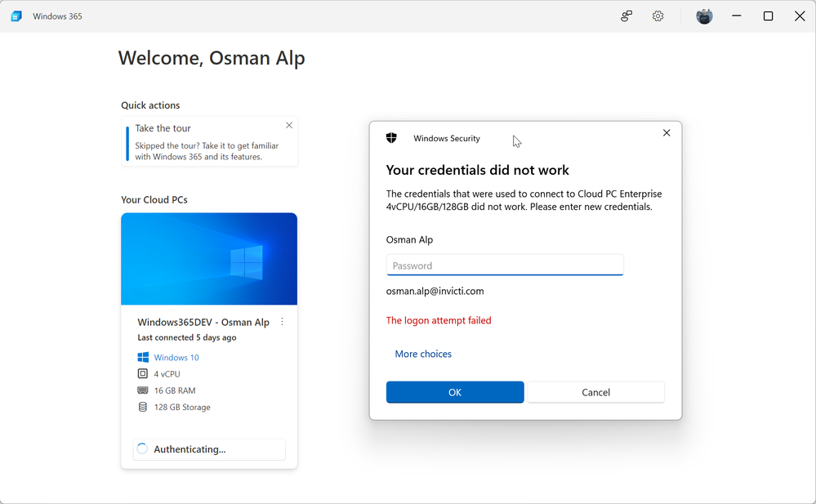Close the Windows Security dialog
Image resolution: width=816 pixels, height=504 pixels.
(x=667, y=133)
